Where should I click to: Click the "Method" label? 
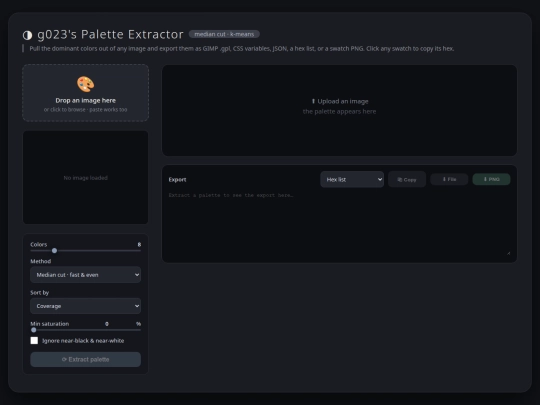pos(41,261)
